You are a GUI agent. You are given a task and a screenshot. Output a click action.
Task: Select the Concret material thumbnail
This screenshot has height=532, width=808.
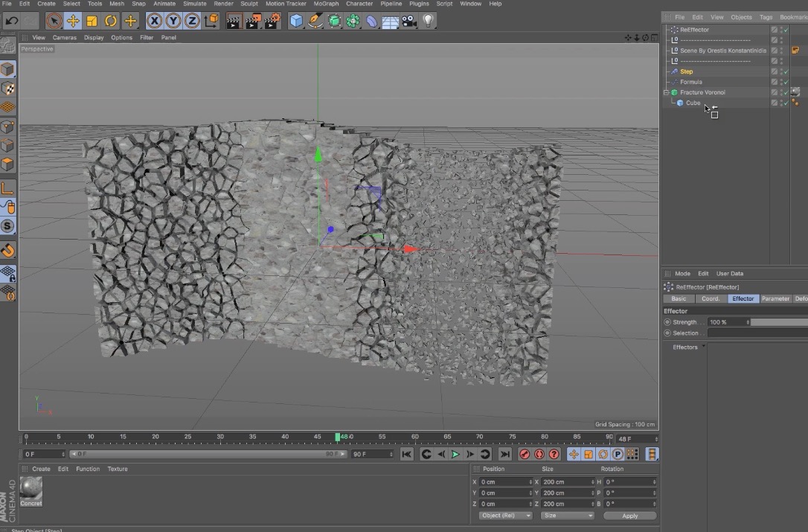point(31,491)
